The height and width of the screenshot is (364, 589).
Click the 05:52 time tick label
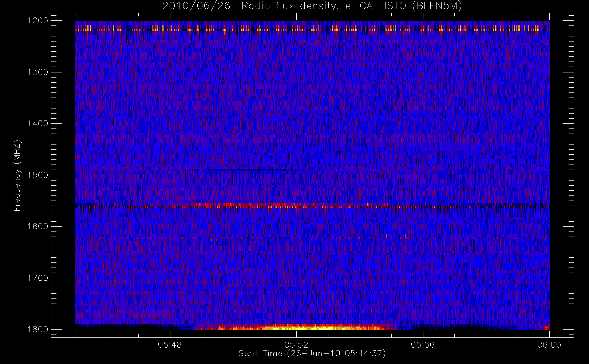click(296, 345)
